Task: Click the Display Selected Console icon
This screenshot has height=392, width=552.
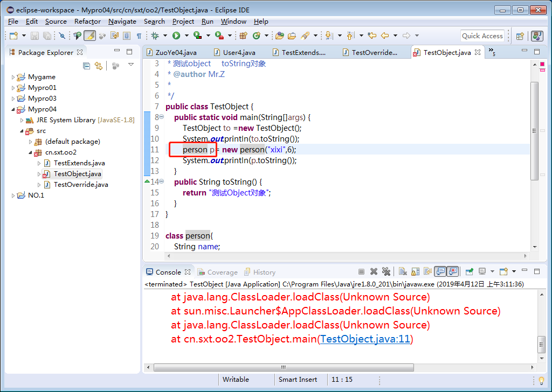Action: pos(482,272)
